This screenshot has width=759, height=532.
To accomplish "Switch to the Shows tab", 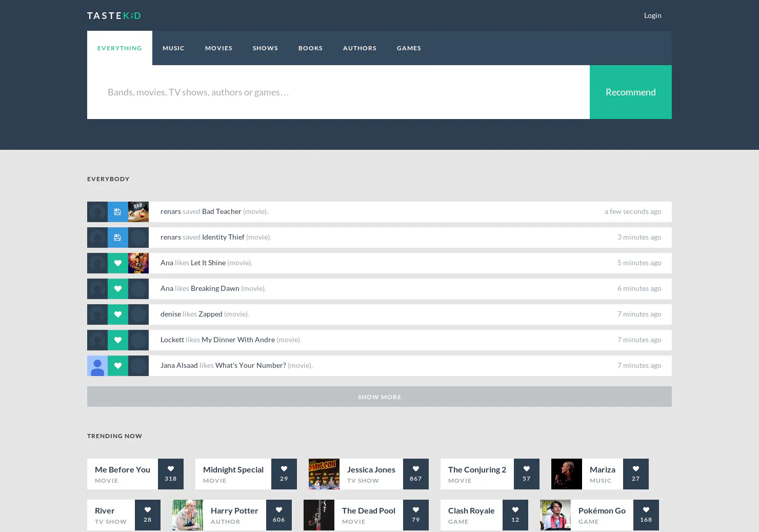I will (x=265, y=48).
